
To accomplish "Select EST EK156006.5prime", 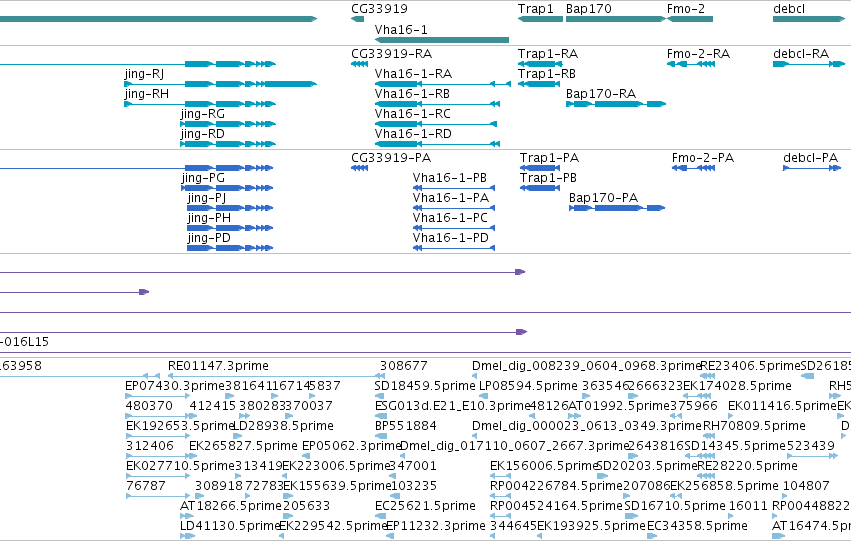I will pyautogui.click(x=543, y=466).
